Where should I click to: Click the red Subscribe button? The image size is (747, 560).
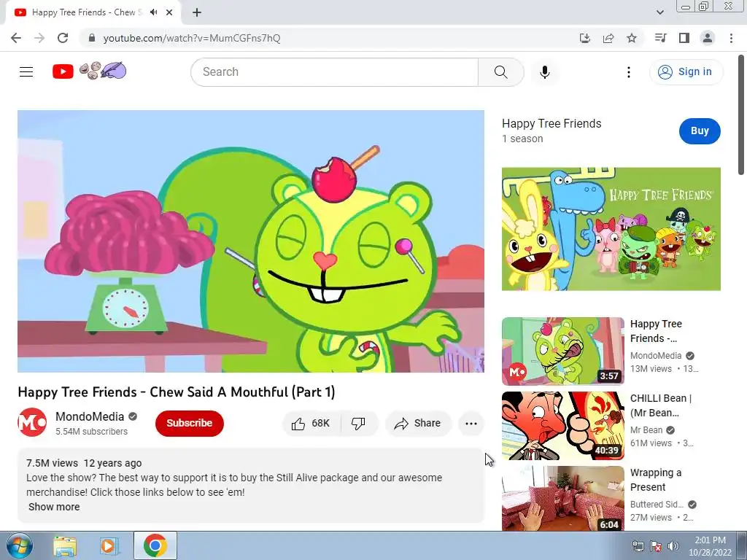pyautogui.click(x=190, y=424)
